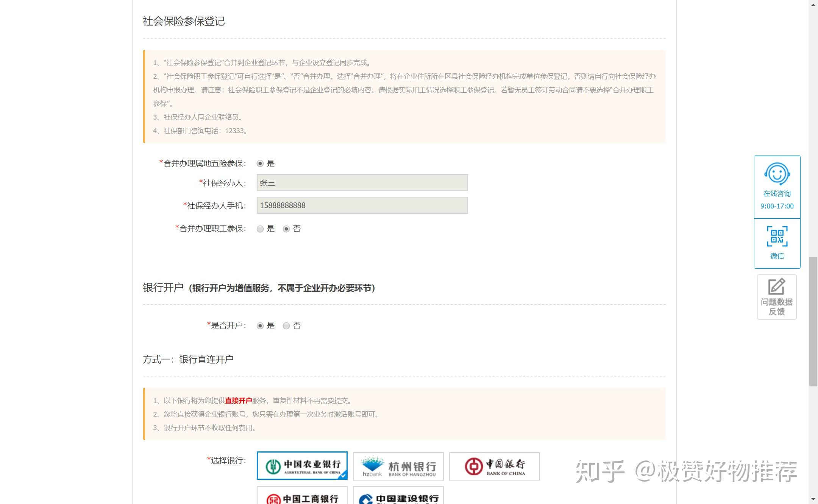
Task: Select 中国农业银行 as the bank
Action: tap(302, 466)
